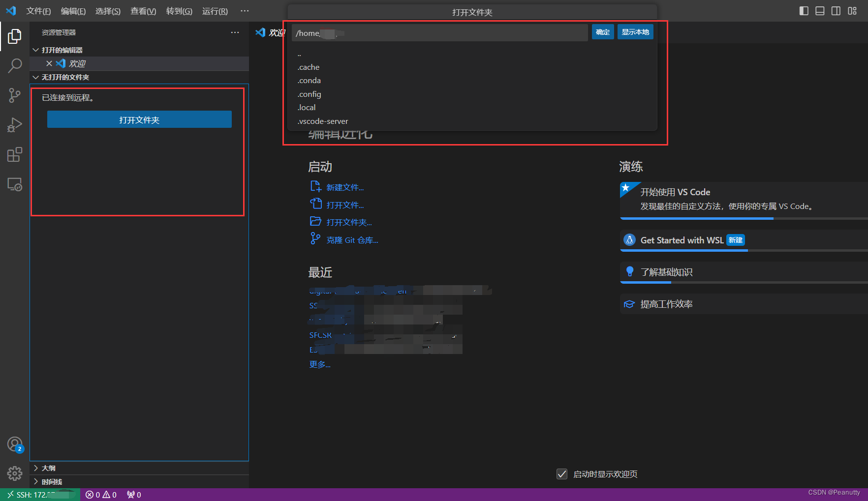Select the .vscode-server folder entry
This screenshot has width=868, height=501.
click(x=472, y=121)
